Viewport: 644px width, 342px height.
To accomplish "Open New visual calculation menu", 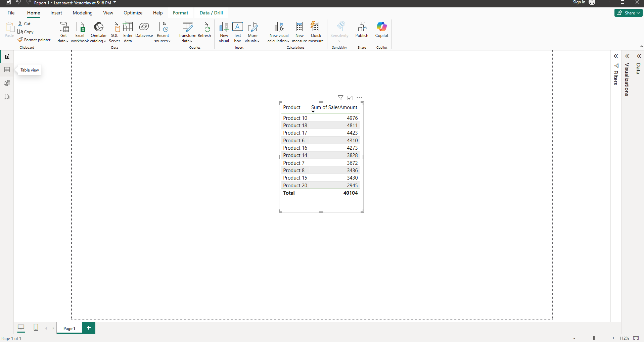I will click(279, 32).
